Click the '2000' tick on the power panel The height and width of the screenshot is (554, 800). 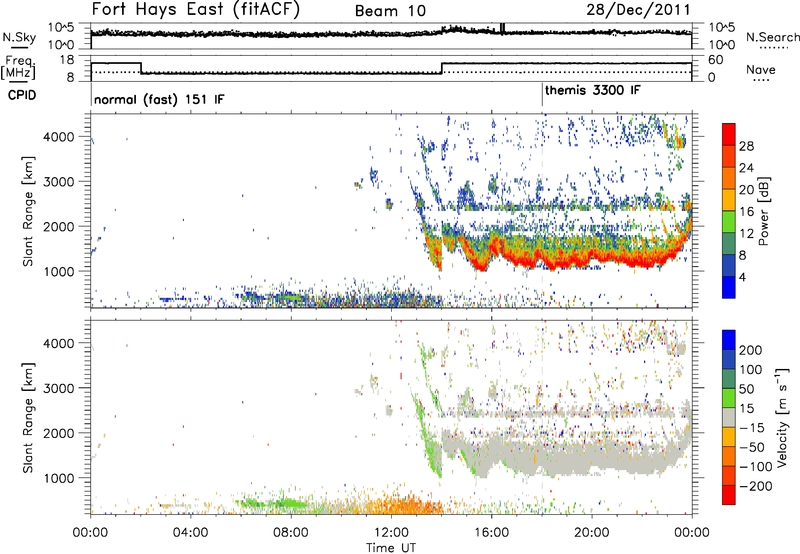point(58,226)
